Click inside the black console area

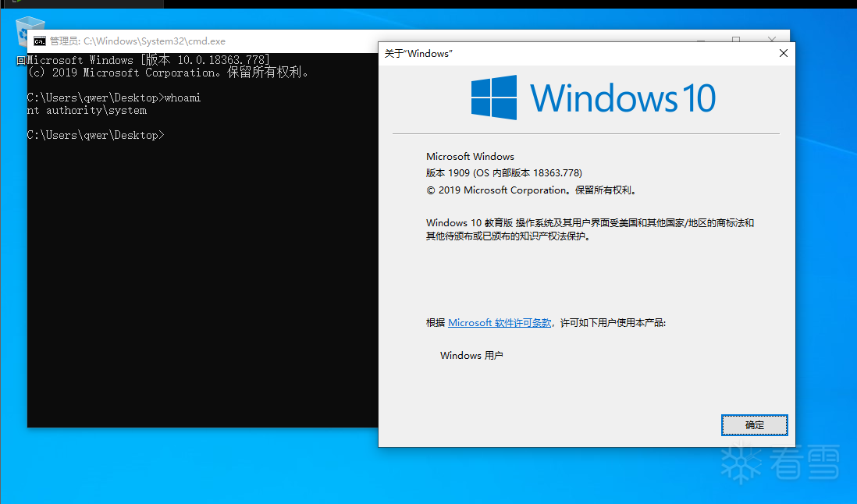pyautogui.click(x=195, y=273)
